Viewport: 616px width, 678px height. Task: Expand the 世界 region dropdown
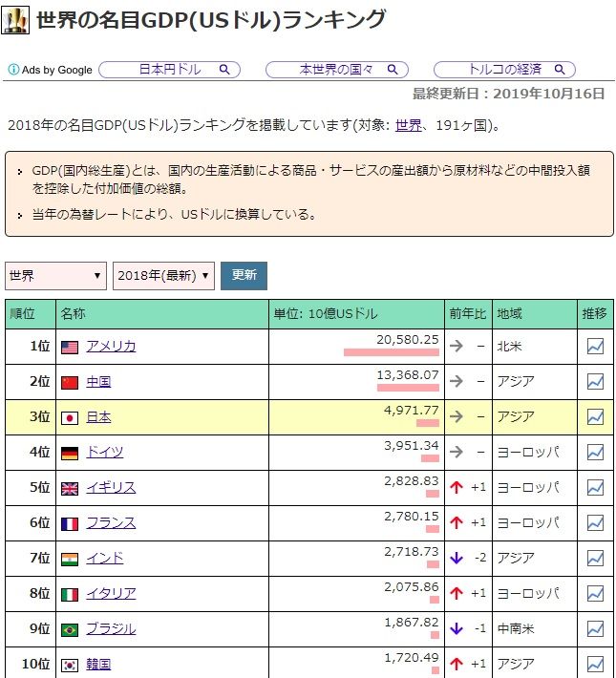click(x=55, y=276)
